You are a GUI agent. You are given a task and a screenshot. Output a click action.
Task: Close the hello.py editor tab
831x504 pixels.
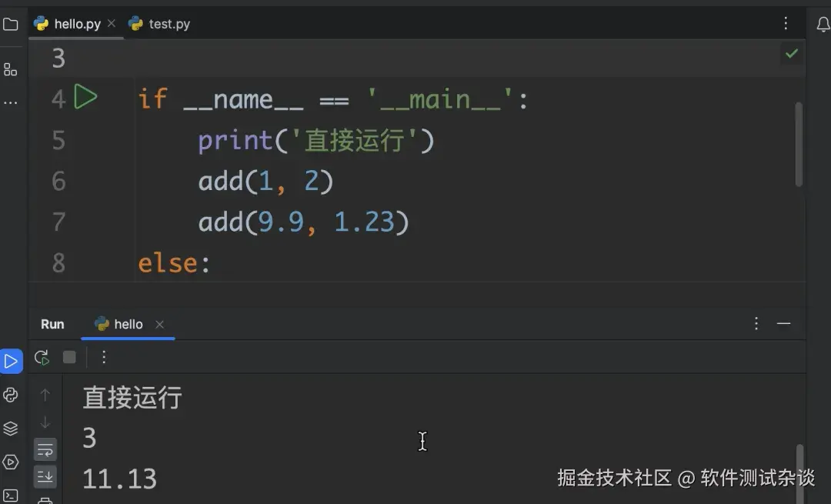coord(112,23)
